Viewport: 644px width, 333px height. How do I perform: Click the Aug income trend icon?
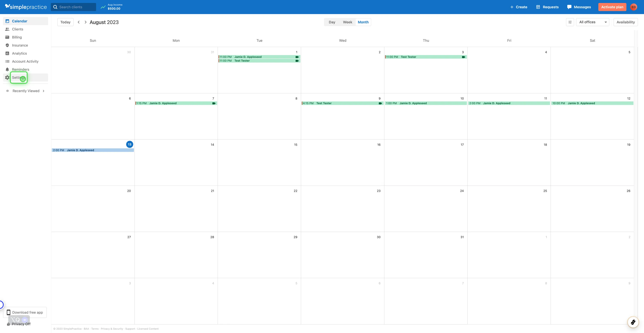[x=103, y=7]
